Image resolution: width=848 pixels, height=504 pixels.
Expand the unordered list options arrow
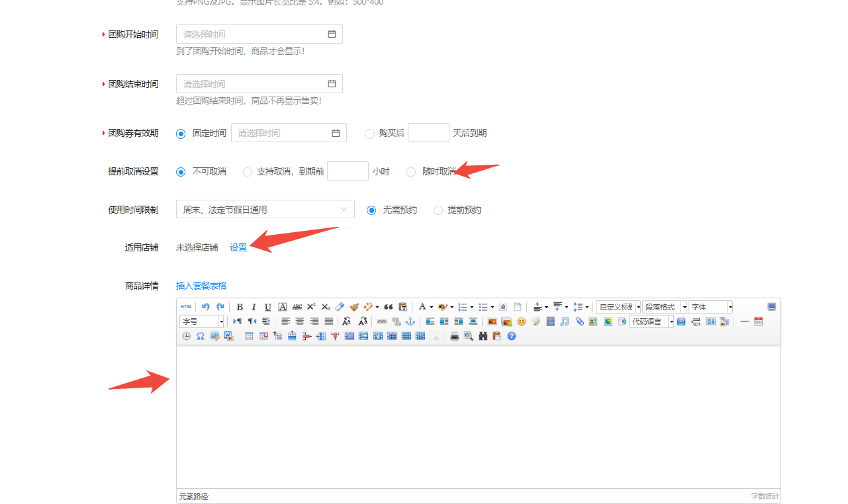tap(493, 307)
